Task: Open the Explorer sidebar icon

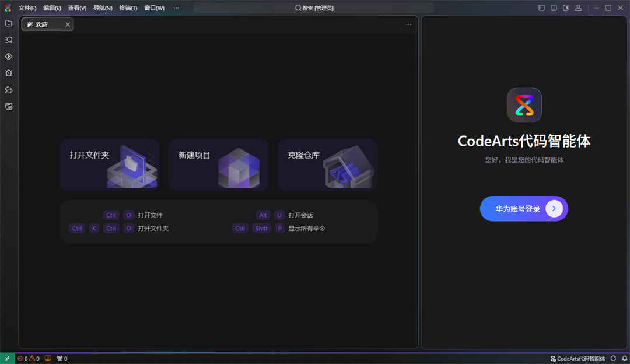Action: pyautogui.click(x=8, y=23)
